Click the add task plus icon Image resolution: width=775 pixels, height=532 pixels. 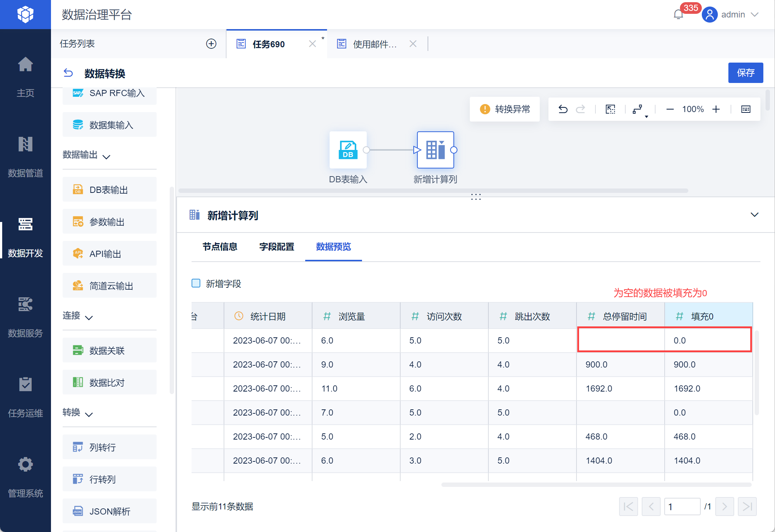point(211,44)
